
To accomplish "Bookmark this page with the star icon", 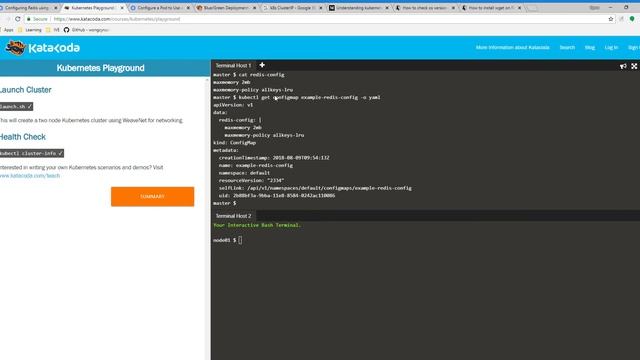I will 611,19.
